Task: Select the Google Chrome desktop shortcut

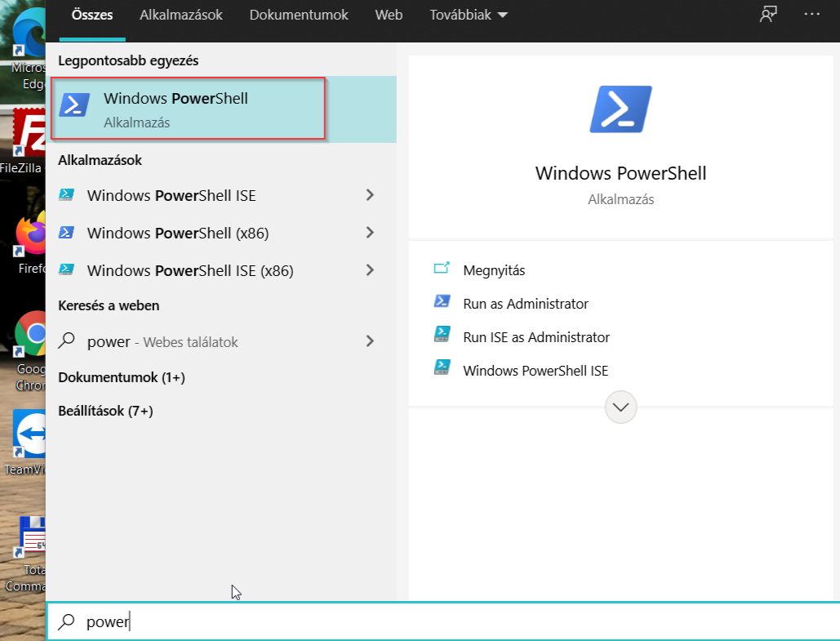Action: [x=29, y=352]
